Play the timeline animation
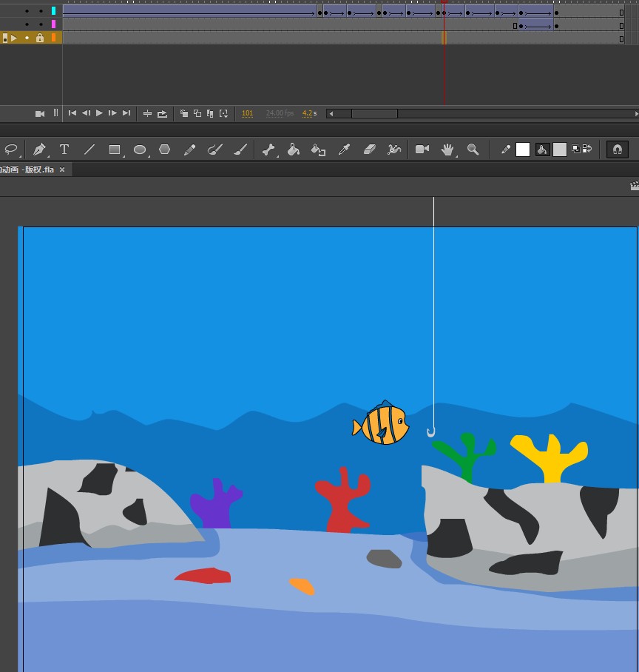Image resolution: width=639 pixels, height=672 pixels. tap(99, 113)
